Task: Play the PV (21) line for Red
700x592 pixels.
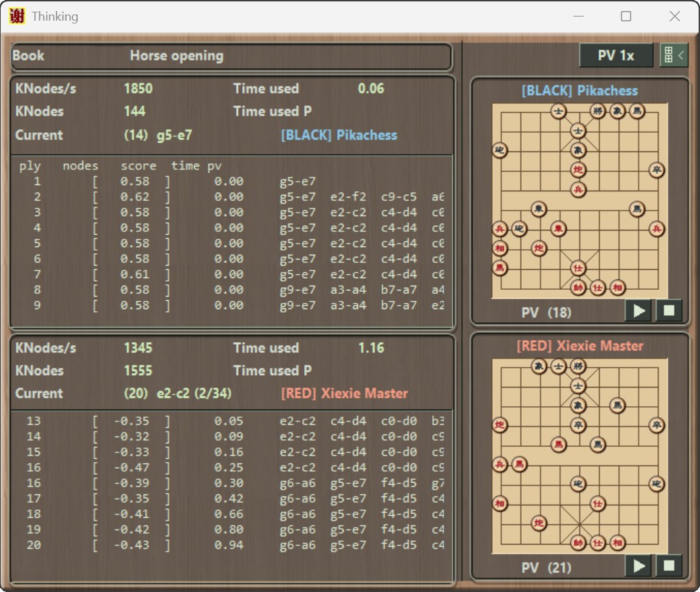Action: pos(638,566)
